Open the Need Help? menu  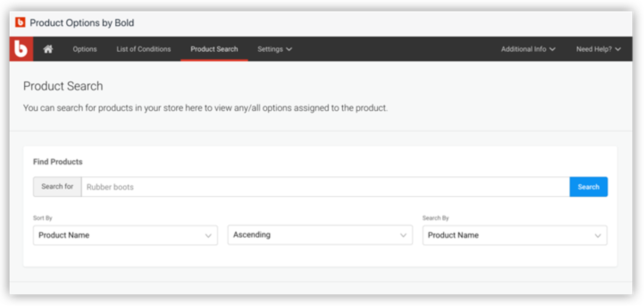tap(594, 49)
